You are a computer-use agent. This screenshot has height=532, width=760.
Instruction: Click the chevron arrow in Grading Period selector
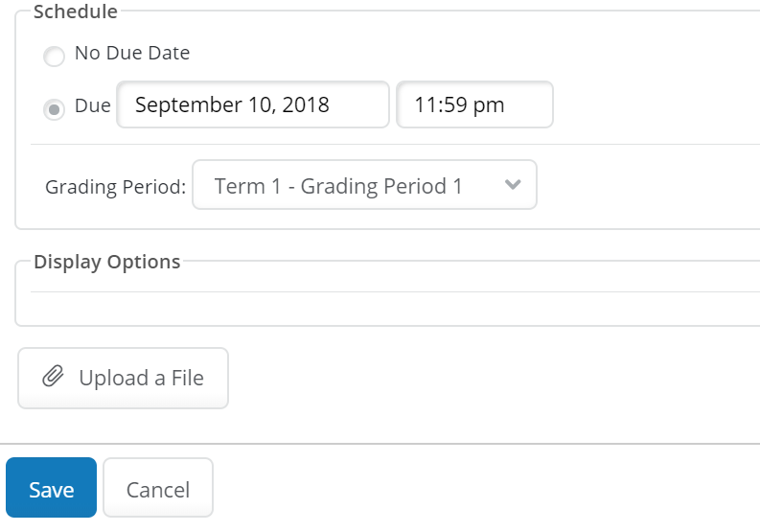[x=513, y=185]
